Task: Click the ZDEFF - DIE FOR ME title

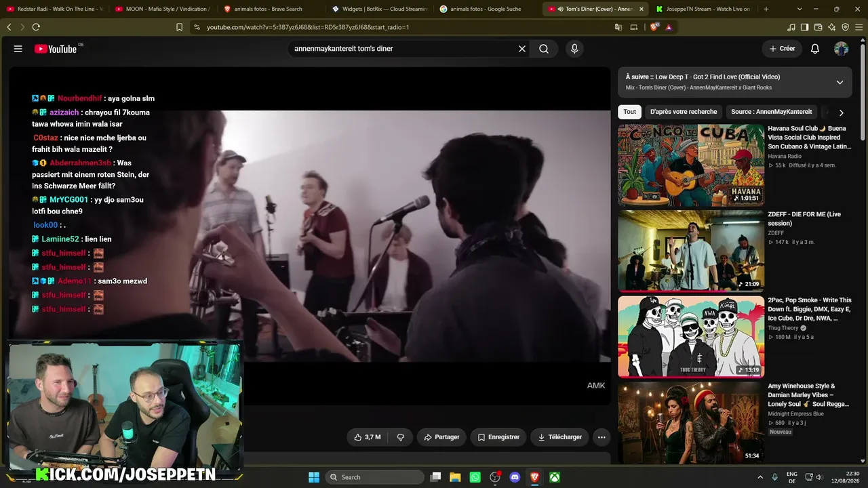Action: (804, 218)
